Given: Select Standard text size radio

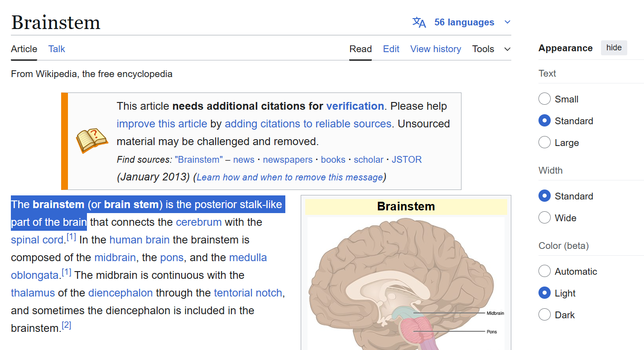Looking at the screenshot, I should (544, 121).
